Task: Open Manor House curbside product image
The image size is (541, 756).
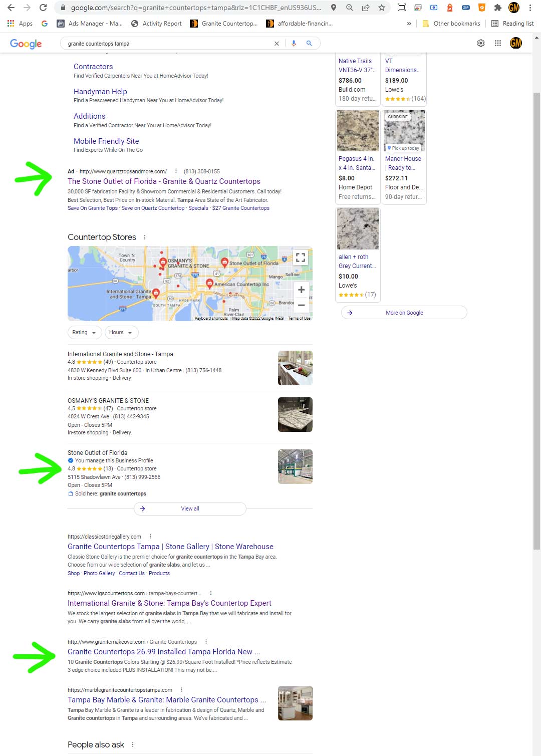Action: click(x=404, y=131)
